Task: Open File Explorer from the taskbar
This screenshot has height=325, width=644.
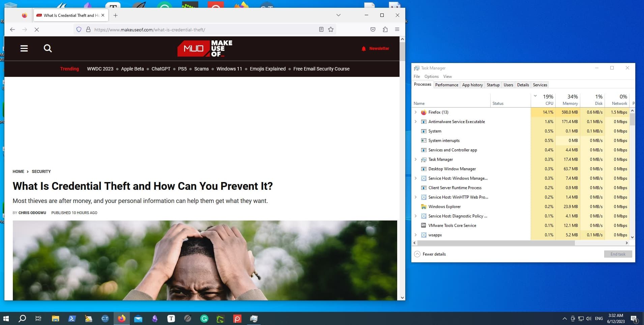Action: (55, 319)
